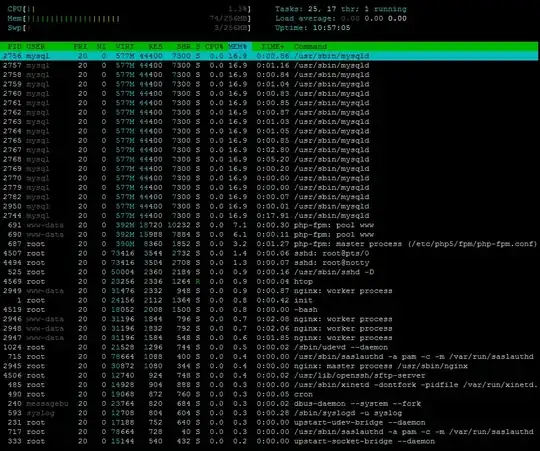Sort by the SHR column header
540x451 pixels.
(x=184, y=46)
